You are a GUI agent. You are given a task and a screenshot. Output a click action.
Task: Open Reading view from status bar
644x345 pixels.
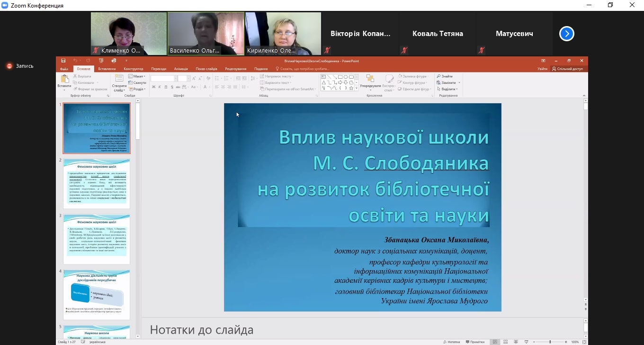click(515, 342)
